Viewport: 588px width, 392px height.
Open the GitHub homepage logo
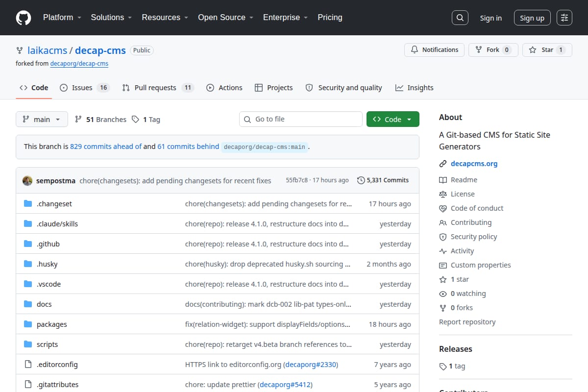click(x=24, y=18)
